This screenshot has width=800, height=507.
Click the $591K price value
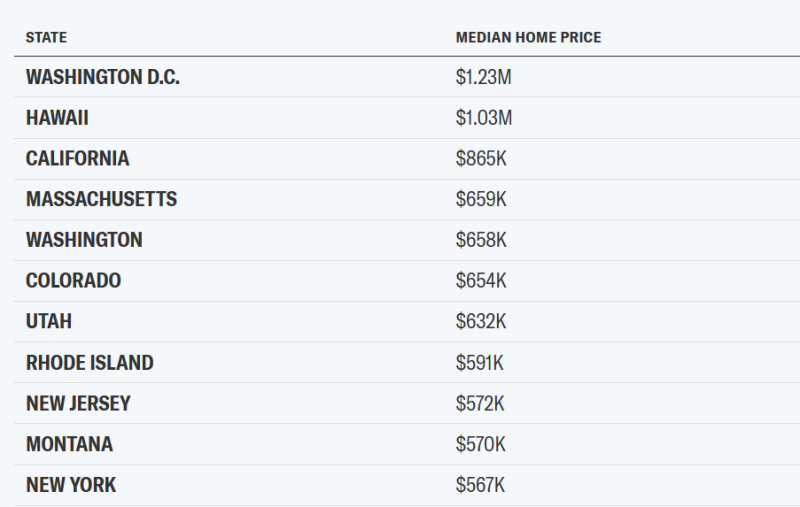pos(480,363)
